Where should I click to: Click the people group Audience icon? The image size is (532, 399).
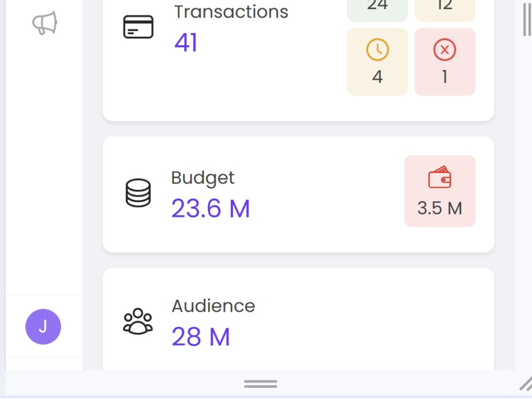[138, 321]
